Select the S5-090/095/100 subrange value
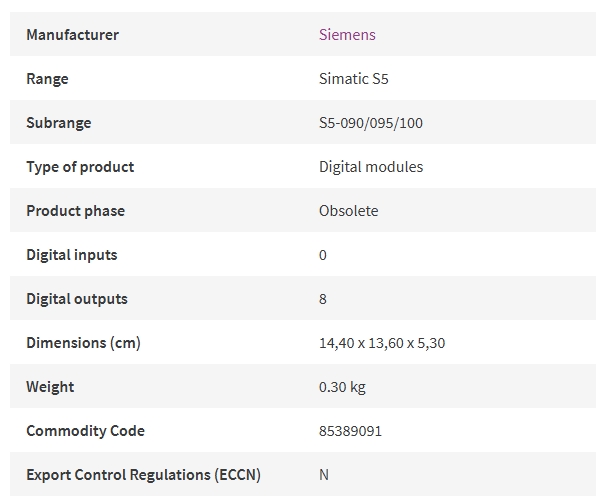 click(x=371, y=123)
